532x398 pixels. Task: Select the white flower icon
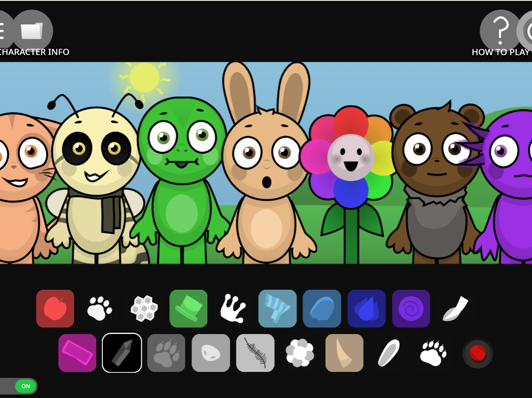pyautogui.click(x=300, y=353)
